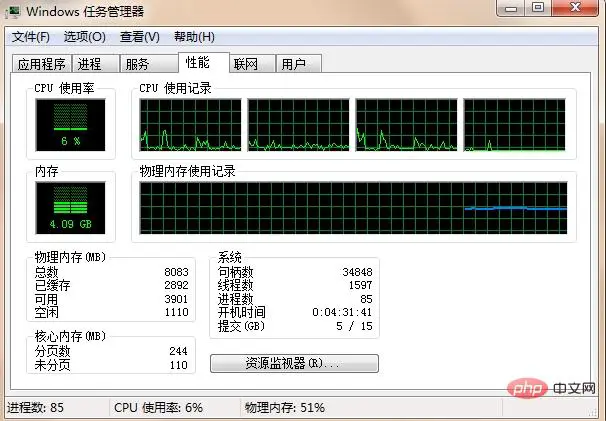This screenshot has height=421, width=606.
Task: Click the 线程数 value 1597
Action: point(360,285)
